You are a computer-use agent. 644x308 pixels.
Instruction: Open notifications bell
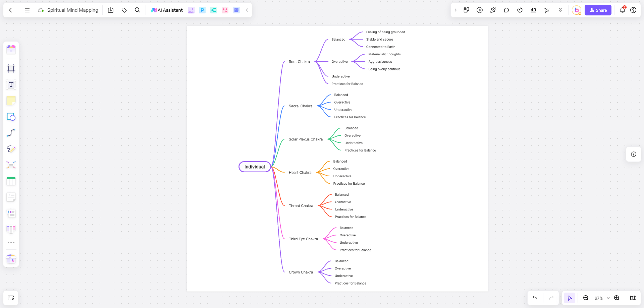click(x=623, y=10)
